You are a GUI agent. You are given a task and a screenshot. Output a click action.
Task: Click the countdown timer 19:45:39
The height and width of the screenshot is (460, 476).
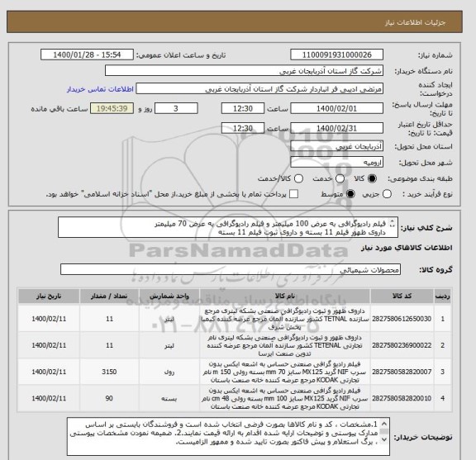tap(112, 108)
